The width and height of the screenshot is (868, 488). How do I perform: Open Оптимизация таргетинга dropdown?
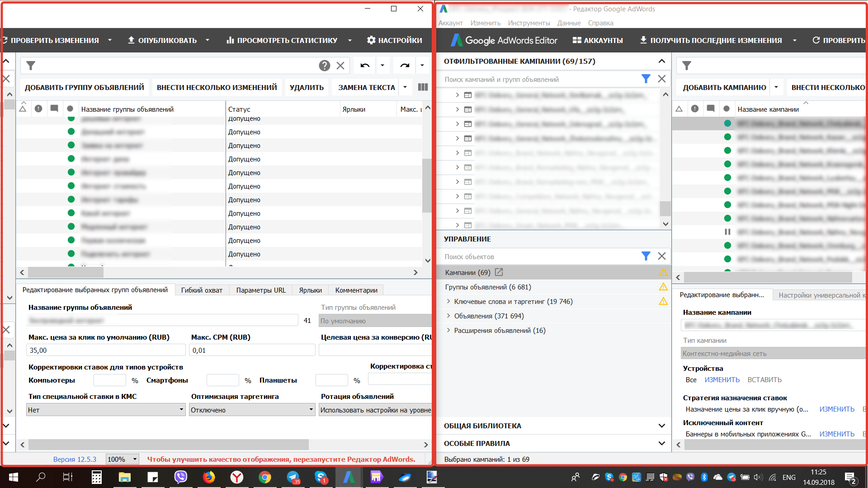point(252,410)
